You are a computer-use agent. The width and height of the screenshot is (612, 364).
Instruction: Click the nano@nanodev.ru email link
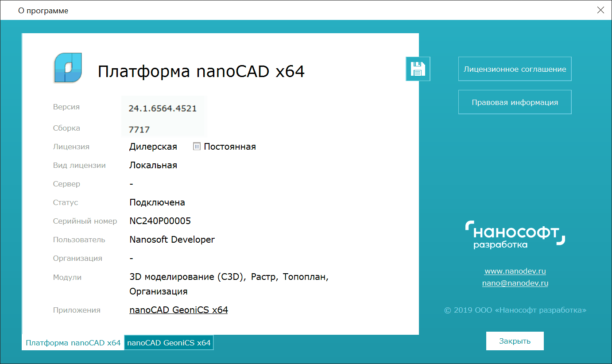click(x=515, y=283)
